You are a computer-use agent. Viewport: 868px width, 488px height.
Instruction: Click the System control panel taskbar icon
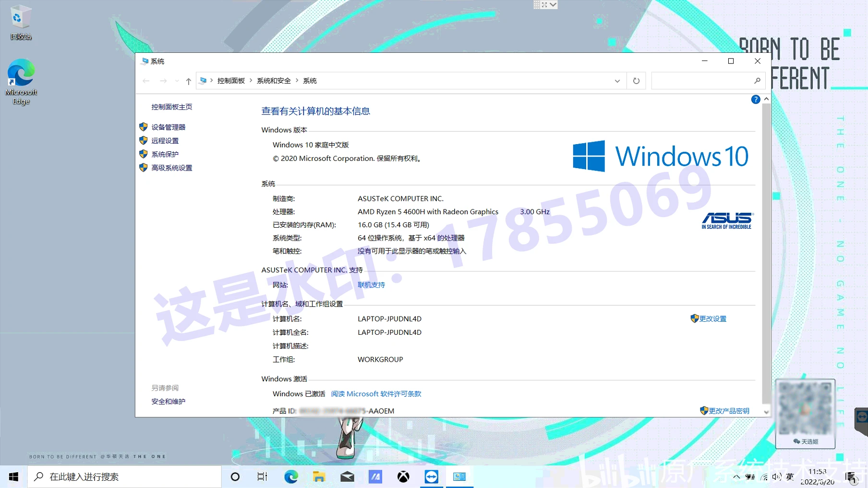459,476
